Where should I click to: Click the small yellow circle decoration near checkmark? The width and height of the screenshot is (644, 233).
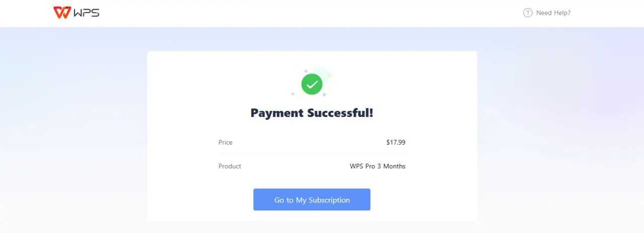[x=330, y=75]
